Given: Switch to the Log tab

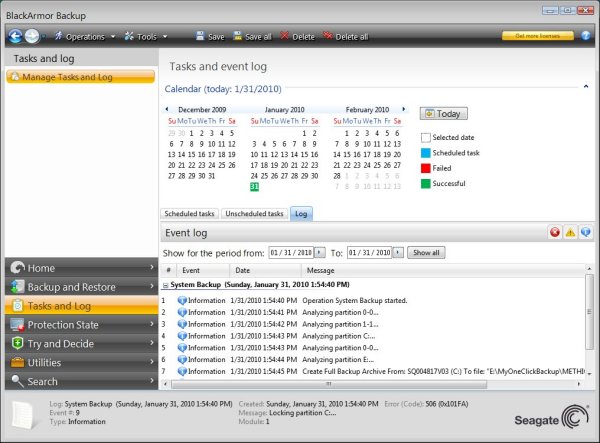Looking at the screenshot, I should click(x=301, y=213).
